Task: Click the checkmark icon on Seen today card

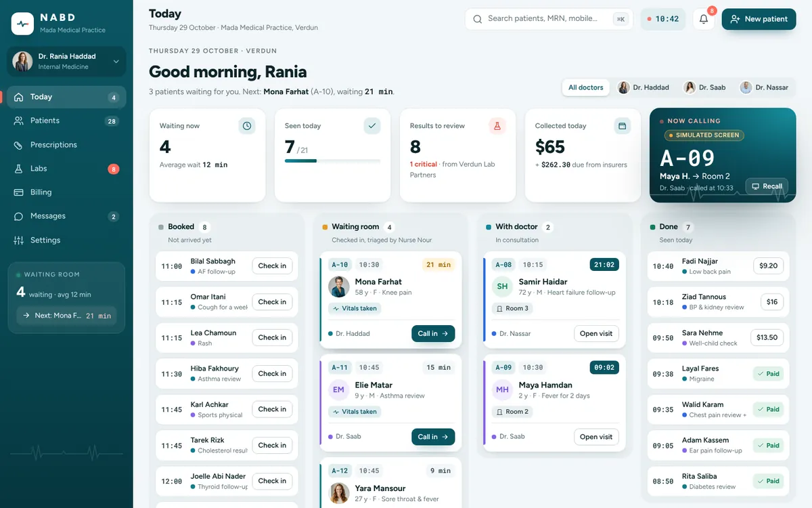Action: (x=372, y=125)
